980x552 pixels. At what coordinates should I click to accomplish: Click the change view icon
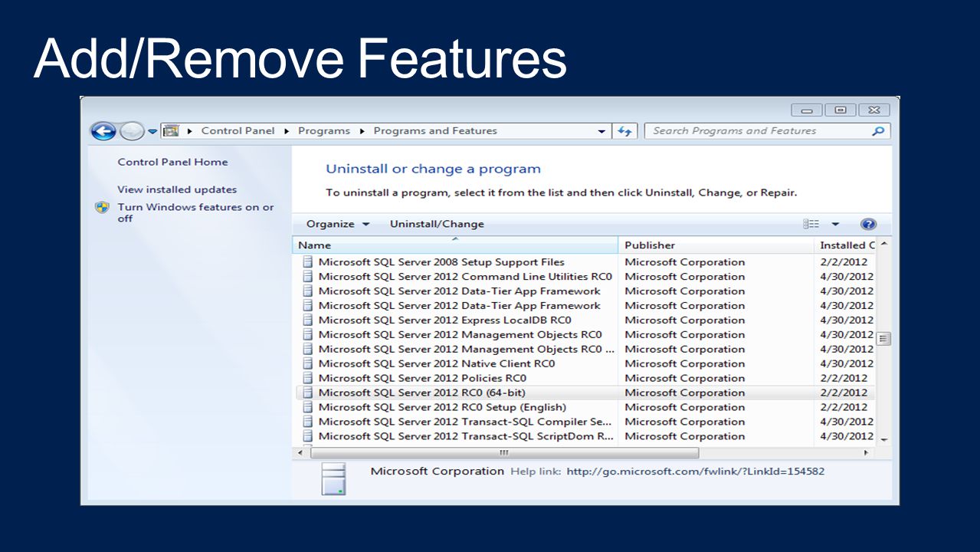pyautogui.click(x=811, y=224)
